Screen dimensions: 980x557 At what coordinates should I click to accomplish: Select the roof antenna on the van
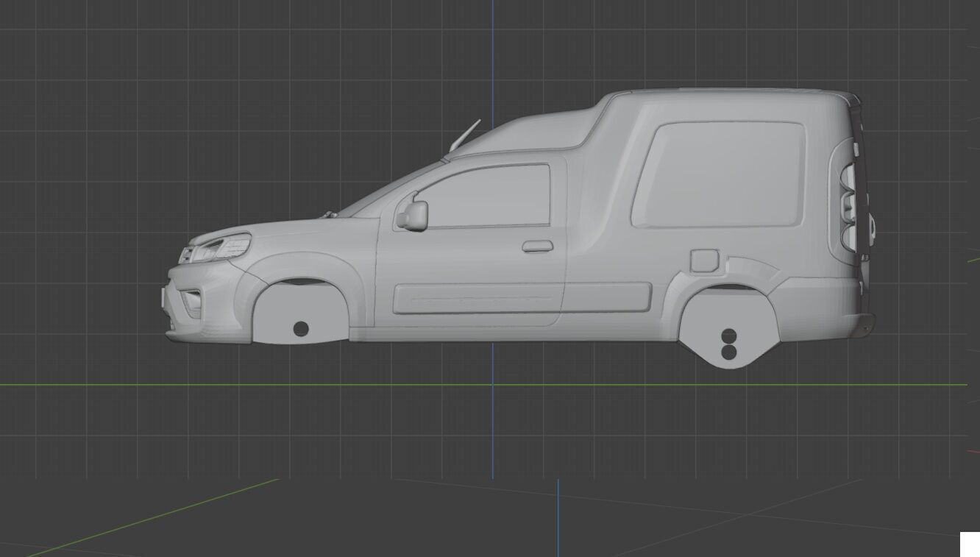click(465, 135)
